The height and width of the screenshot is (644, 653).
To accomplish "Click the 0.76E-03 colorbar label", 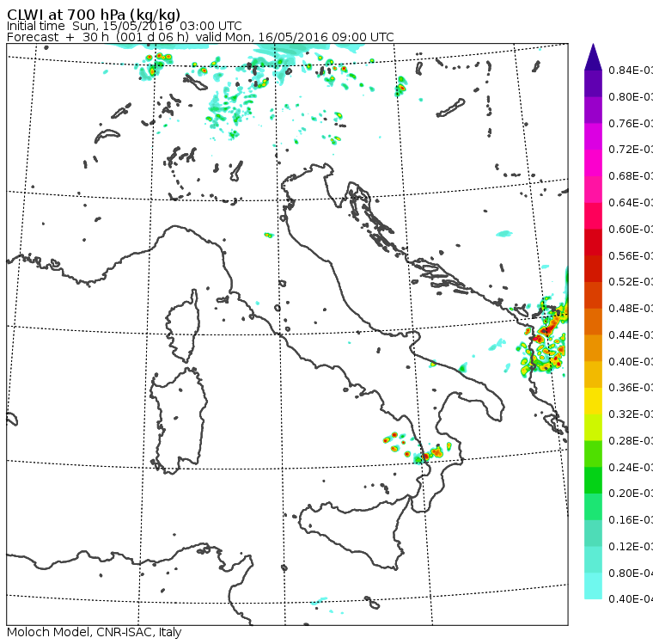I will (630, 123).
